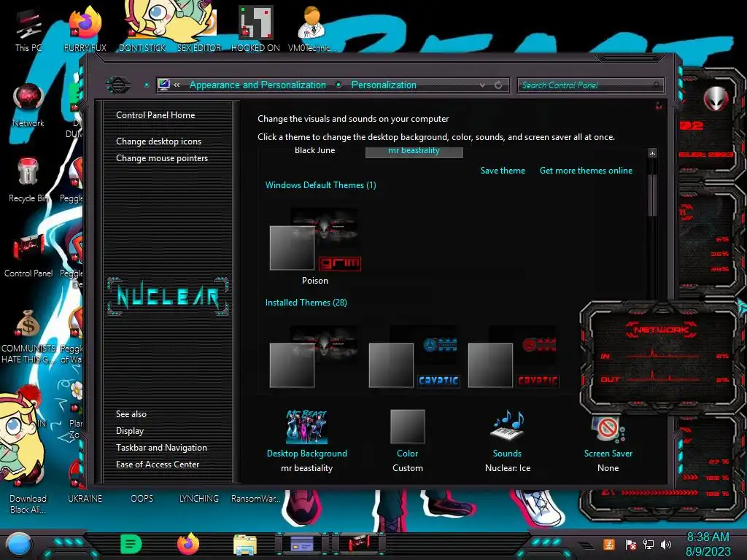
Task: Open the OOPS desktop shortcut
Action: click(142, 499)
